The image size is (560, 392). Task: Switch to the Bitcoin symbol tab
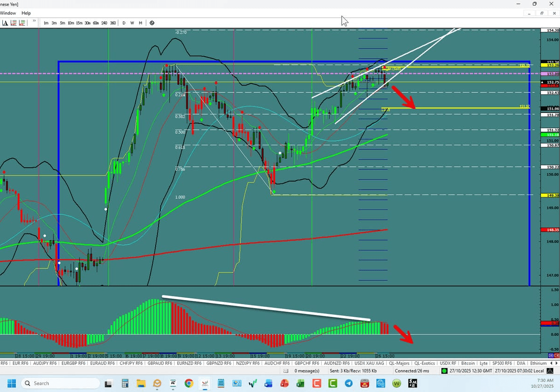pos(468,363)
